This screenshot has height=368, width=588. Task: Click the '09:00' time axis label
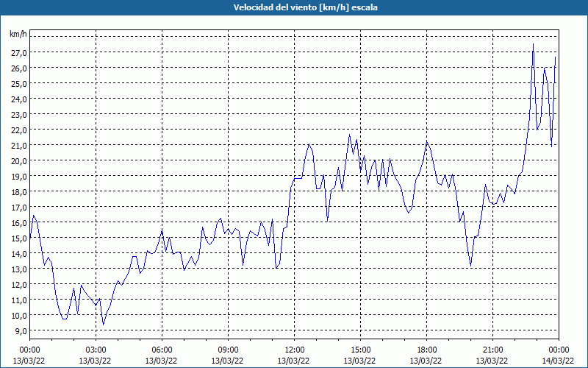(x=228, y=350)
